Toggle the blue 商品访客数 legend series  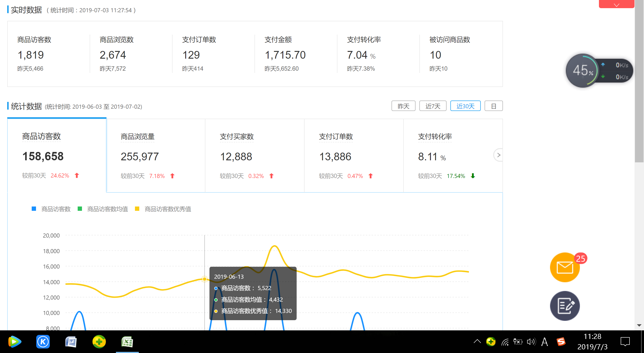point(51,209)
